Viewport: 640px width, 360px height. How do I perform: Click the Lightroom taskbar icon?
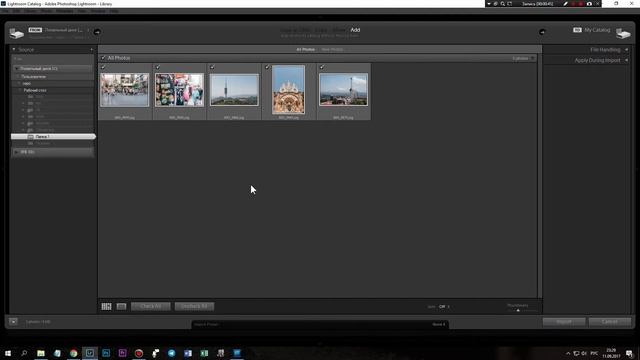(x=90, y=353)
